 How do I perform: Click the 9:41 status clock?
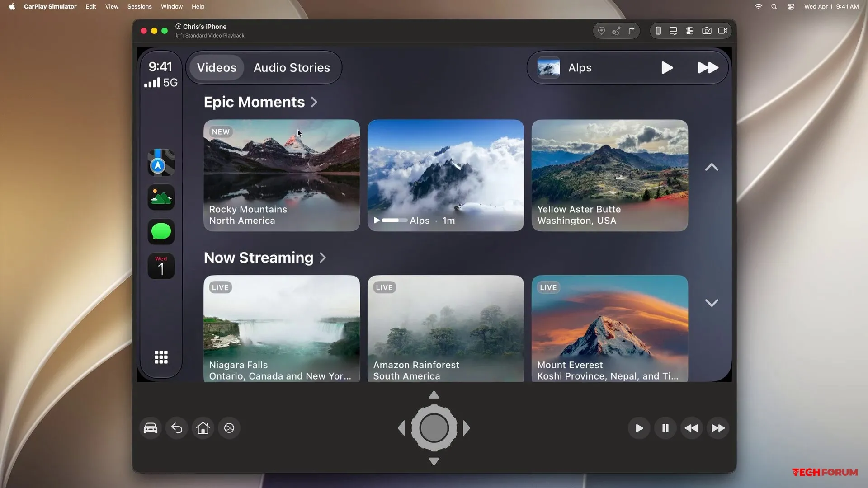pyautogui.click(x=160, y=67)
